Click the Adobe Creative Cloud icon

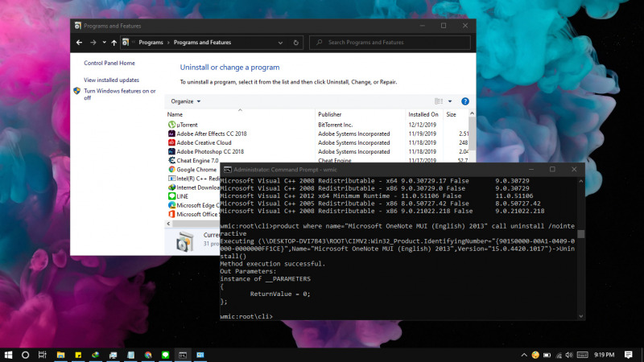click(x=171, y=143)
